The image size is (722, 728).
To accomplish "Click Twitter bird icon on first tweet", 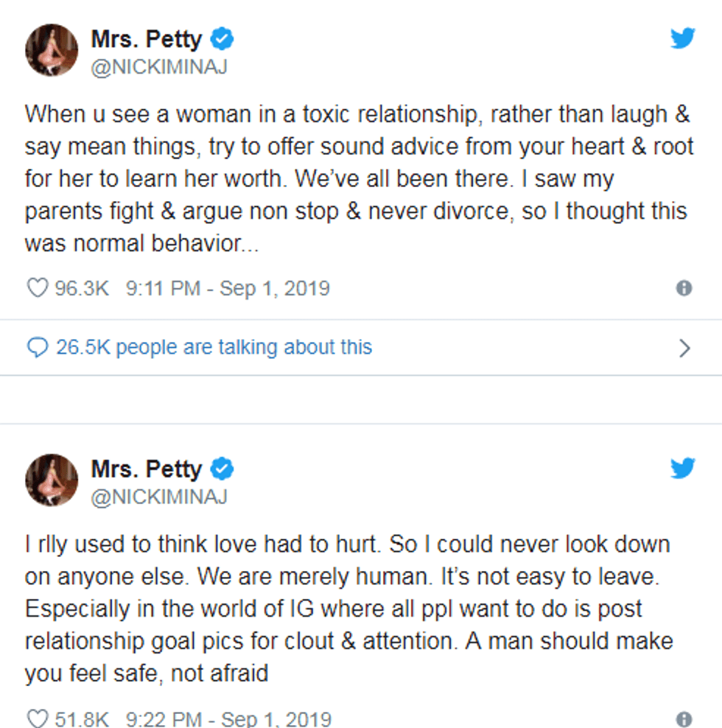I will pyautogui.click(x=683, y=38).
